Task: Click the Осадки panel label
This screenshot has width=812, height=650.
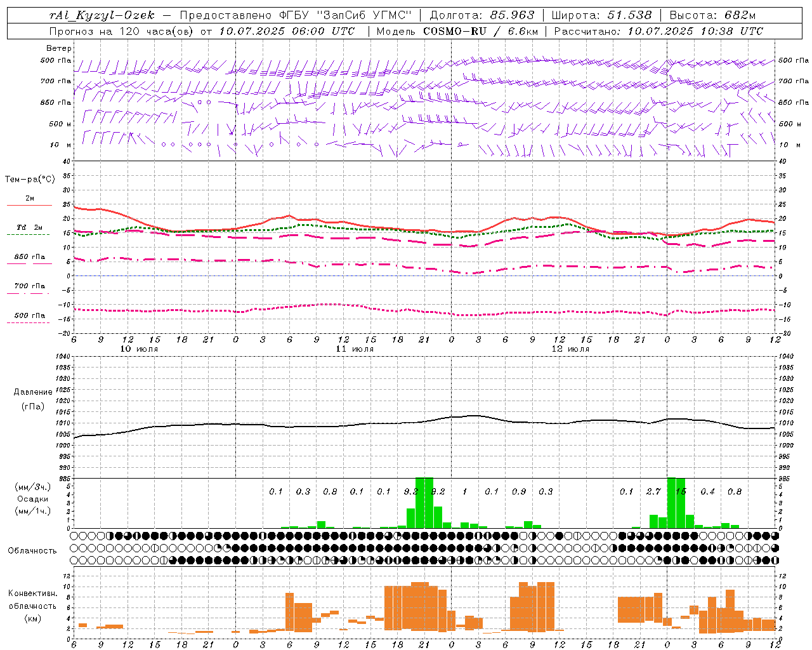Action: click(33, 499)
